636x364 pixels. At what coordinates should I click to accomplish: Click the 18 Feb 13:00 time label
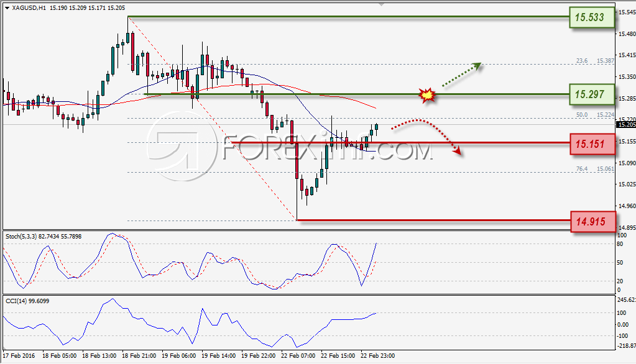(x=99, y=356)
